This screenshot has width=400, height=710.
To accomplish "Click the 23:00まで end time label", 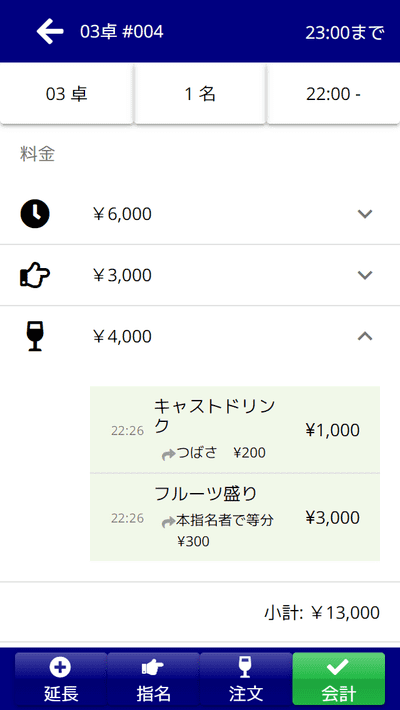I will (x=345, y=33).
